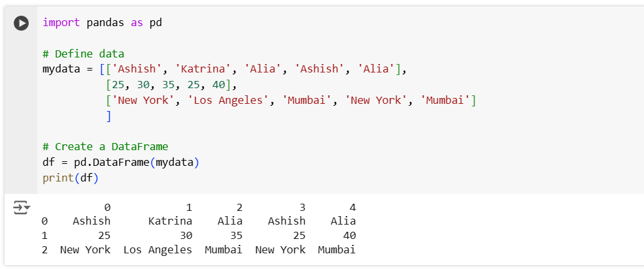Screen dimensions: 644x269
Task: Run the code cell
Action: (x=22, y=23)
